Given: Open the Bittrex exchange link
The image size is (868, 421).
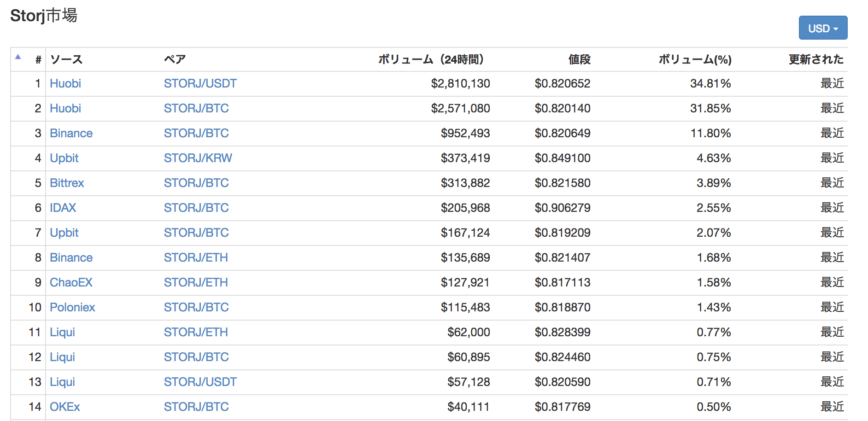Looking at the screenshot, I should (67, 183).
